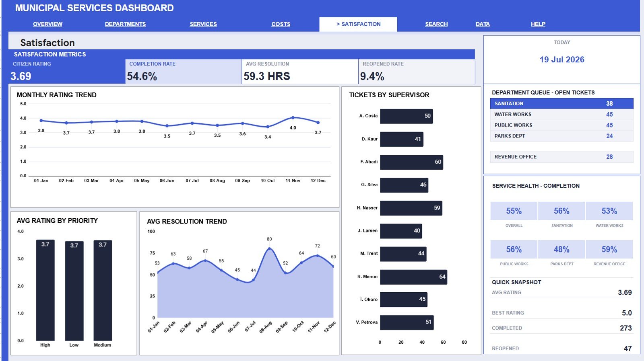Click the High priority rating bar

pyautogui.click(x=45, y=290)
